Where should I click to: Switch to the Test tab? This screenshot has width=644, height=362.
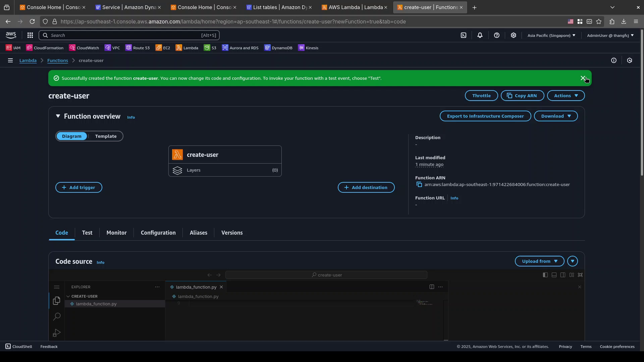87,233
